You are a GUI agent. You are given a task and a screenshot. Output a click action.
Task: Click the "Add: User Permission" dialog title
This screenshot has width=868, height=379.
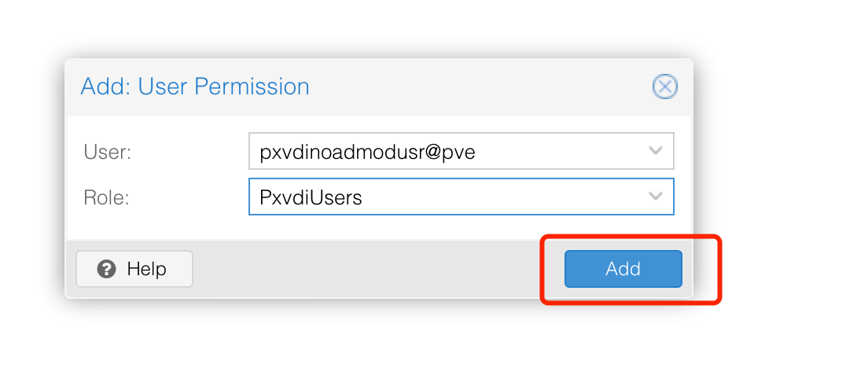click(x=195, y=86)
